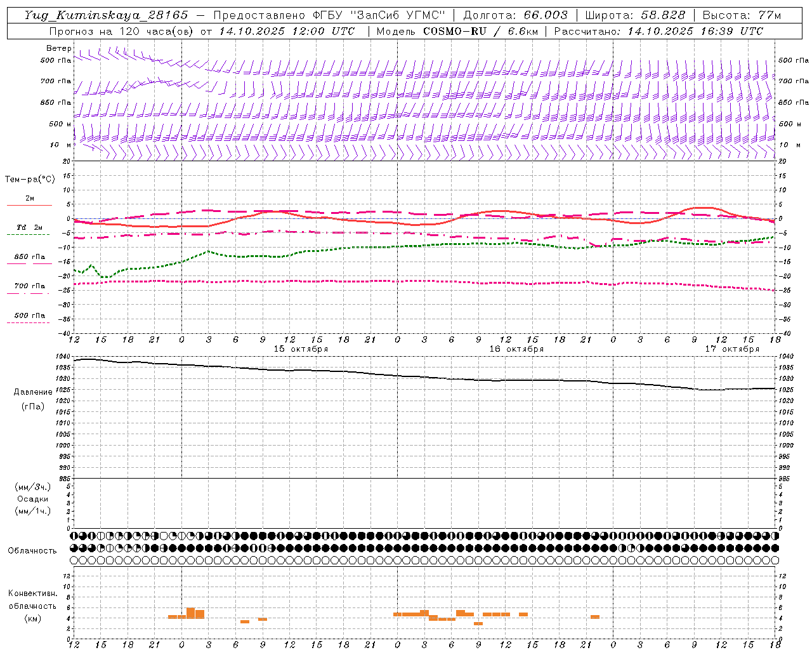The height and width of the screenshot is (650, 812).
Task: Click the "17 октября" date label
Action: pos(732,349)
